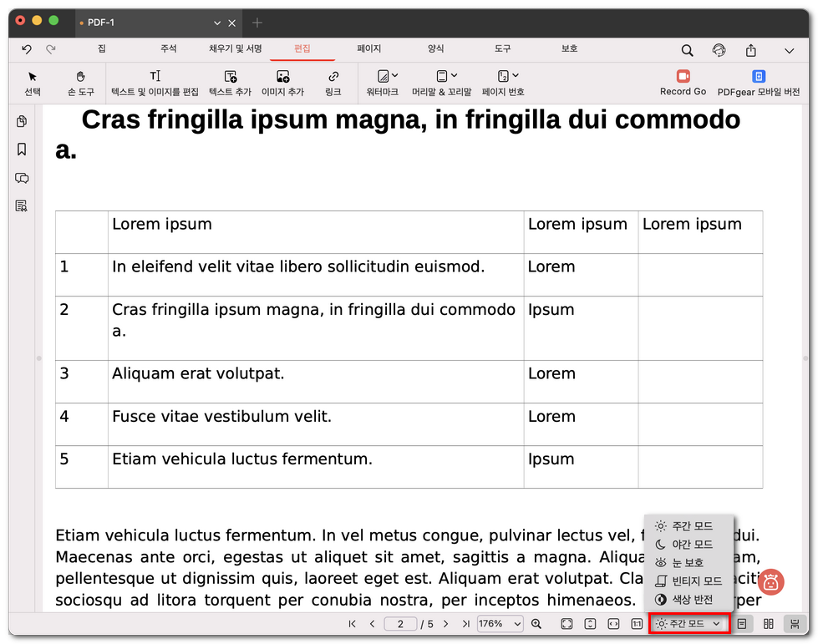The width and height of the screenshot is (818, 644).
Task: Open the comments panel in left sidebar
Action: (22, 178)
